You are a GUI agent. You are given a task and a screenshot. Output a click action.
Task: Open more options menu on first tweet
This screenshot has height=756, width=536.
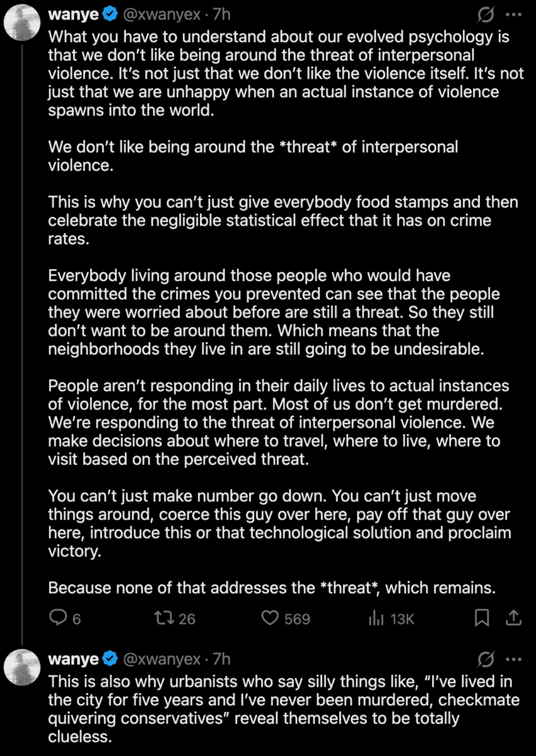click(x=514, y=14)
